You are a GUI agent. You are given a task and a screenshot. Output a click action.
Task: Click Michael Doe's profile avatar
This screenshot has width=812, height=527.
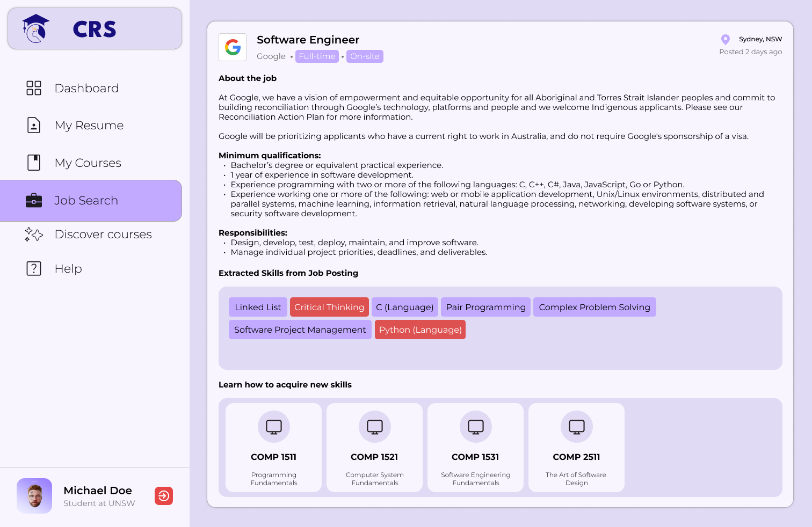pyautogui.click(x=34, y=496)
